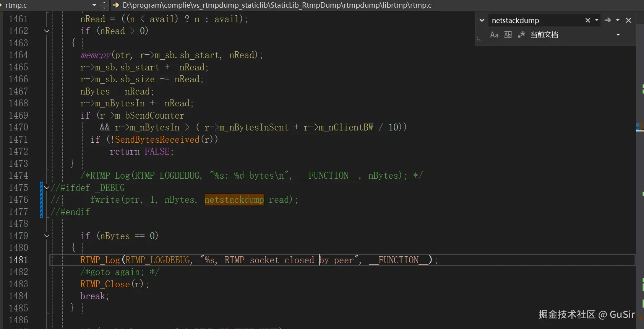Click the rtmp.c file path box

[277, 5]
